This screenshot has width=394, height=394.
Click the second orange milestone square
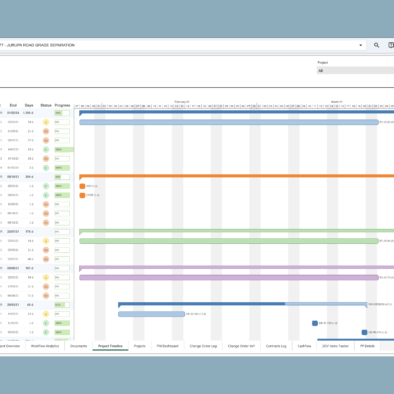pyautogui.click(x=82, y=195)
